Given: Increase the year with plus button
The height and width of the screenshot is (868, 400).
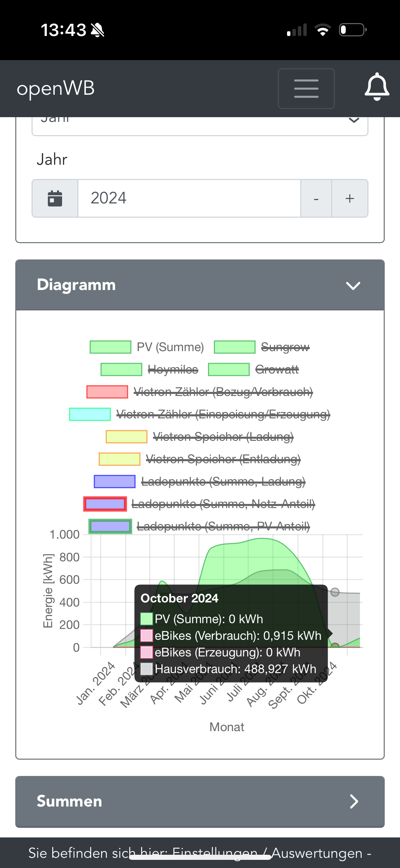Looking at the screenshot, I should pos(349,198).
